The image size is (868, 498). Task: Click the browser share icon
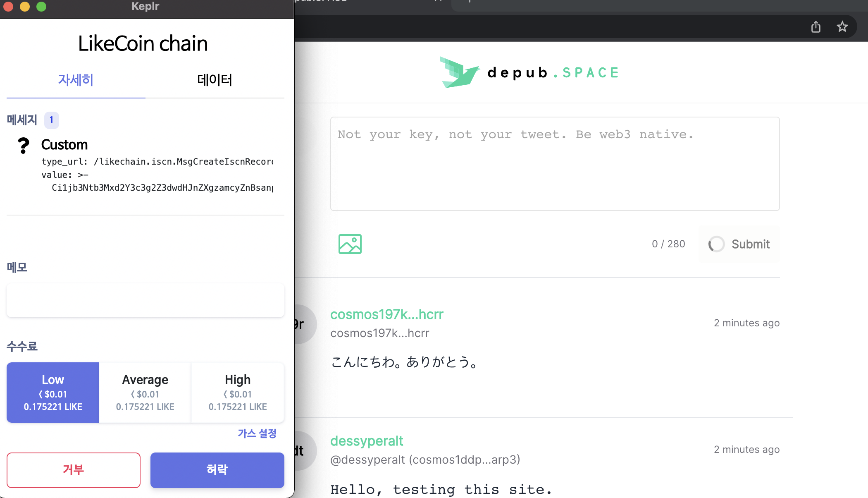click(816, 27)
